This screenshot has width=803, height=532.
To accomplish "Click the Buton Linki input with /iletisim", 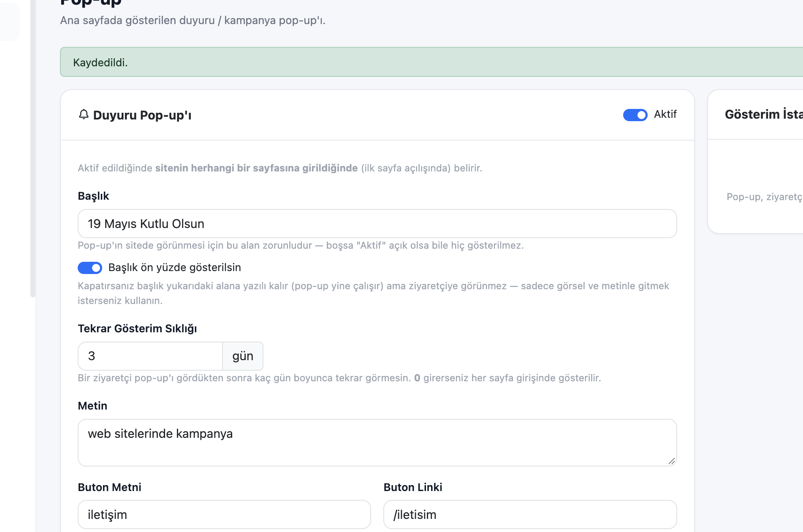I will point(530,514).
